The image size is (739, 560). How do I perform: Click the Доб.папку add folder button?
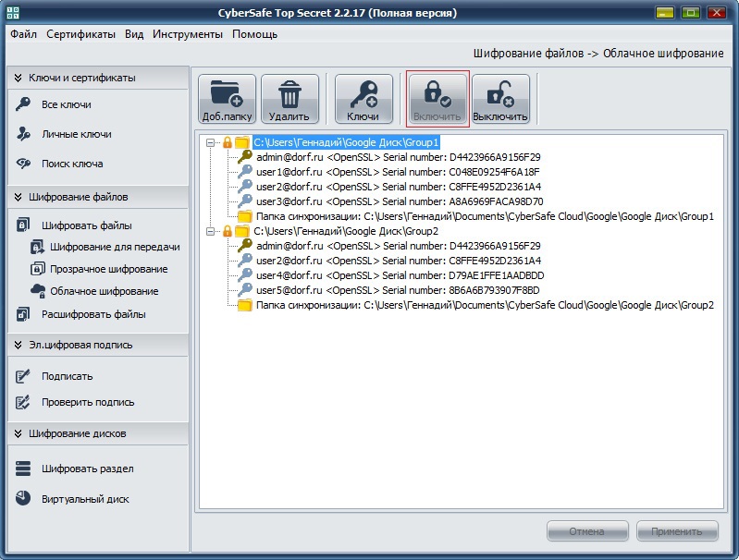click(227, 99)
